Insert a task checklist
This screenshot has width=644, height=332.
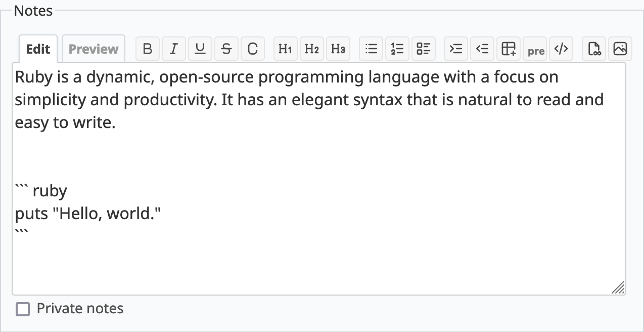(x=424, y=49)
